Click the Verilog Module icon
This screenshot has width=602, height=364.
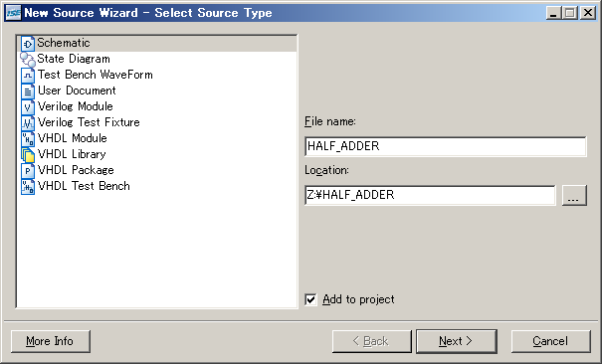coord(28,107)
